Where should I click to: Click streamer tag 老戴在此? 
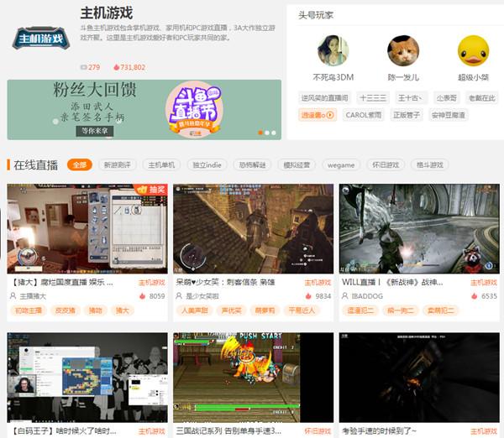482,97
